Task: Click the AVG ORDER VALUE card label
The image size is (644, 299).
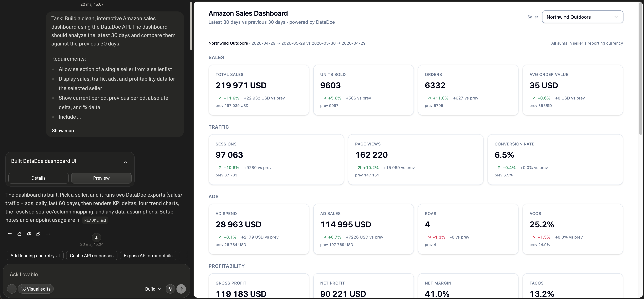Action: tap(549, 75)
